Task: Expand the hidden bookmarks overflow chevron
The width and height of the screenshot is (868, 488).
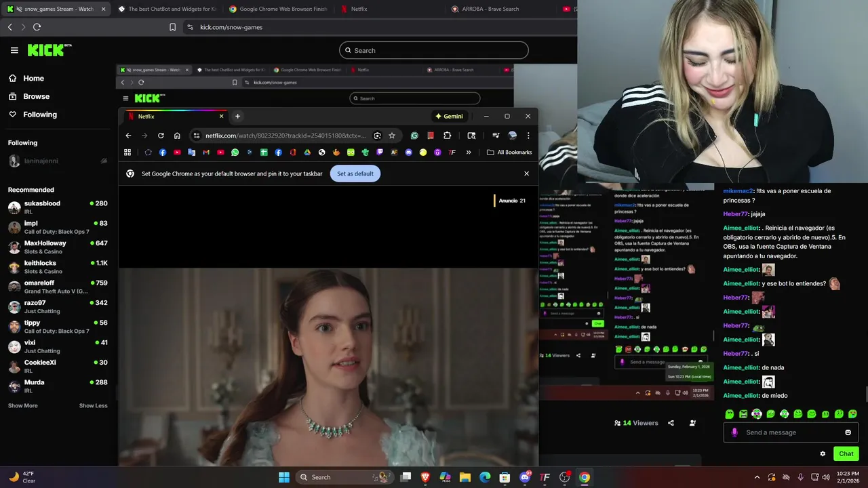Action: (468, 152)
